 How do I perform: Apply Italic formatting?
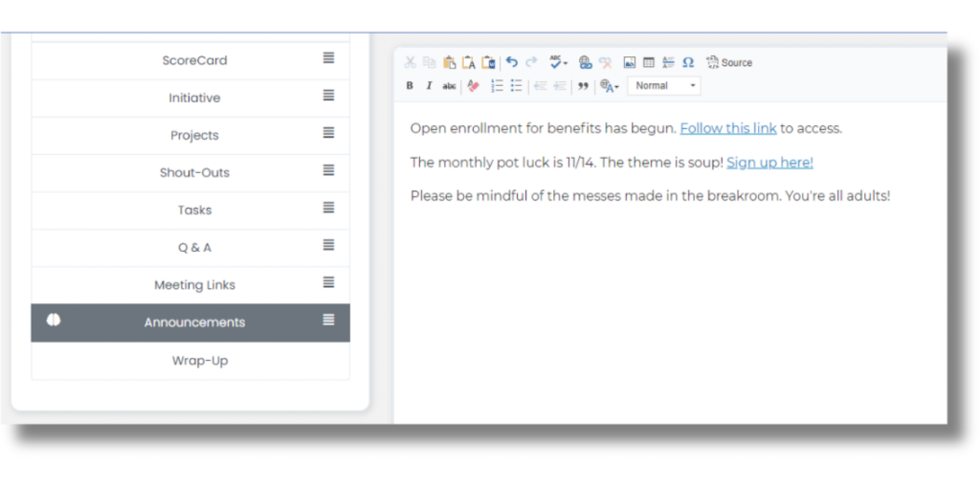click(429, 86)
